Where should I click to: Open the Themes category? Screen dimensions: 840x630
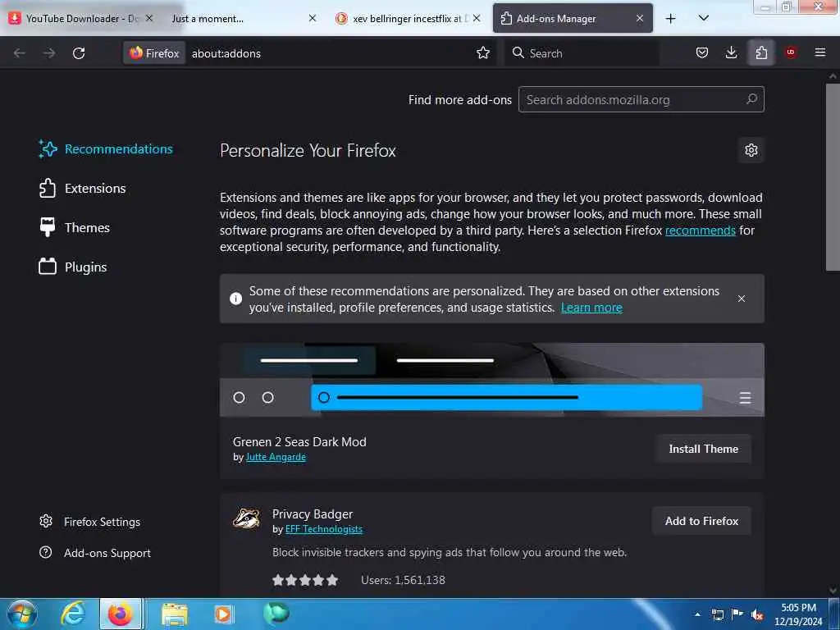click(x=75, y=228)
